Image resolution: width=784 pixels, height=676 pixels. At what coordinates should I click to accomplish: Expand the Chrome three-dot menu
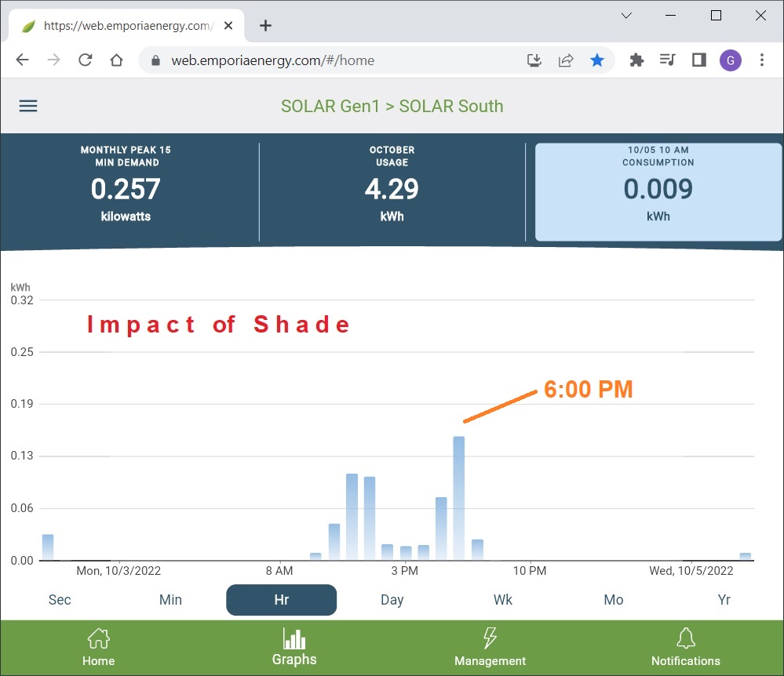[x=762, y=60]
